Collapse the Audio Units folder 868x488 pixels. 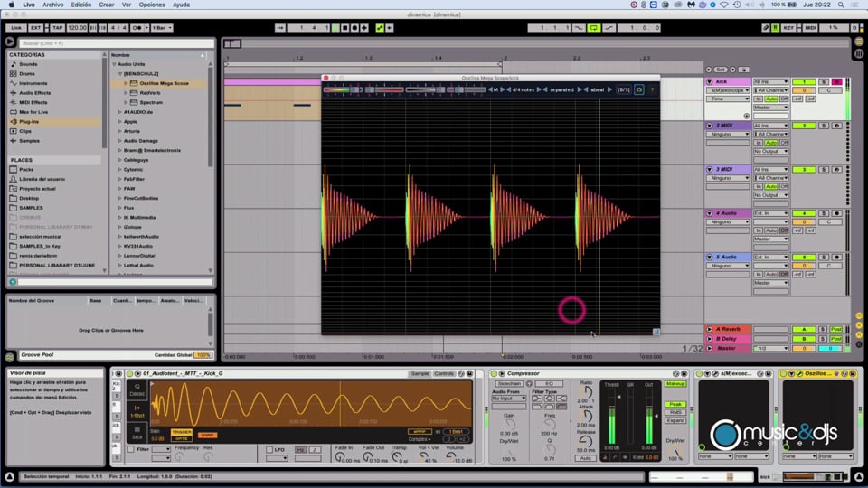pos(115,64)
